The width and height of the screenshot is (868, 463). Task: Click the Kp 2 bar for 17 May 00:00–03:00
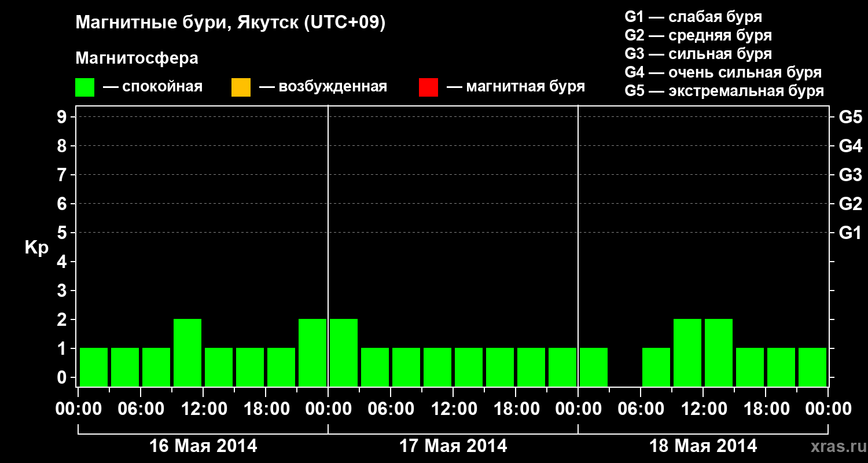[x=344, y=352]
